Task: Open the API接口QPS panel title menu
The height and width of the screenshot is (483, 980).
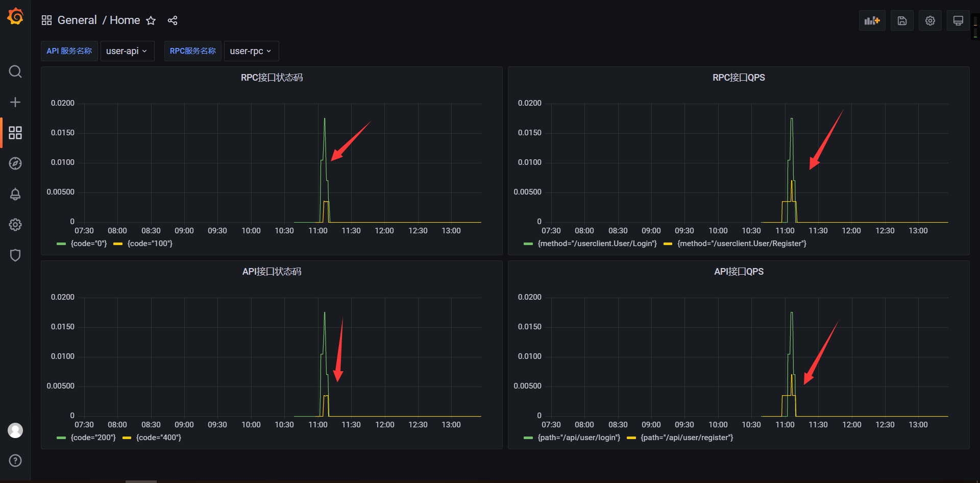Action: pos(739,272)
